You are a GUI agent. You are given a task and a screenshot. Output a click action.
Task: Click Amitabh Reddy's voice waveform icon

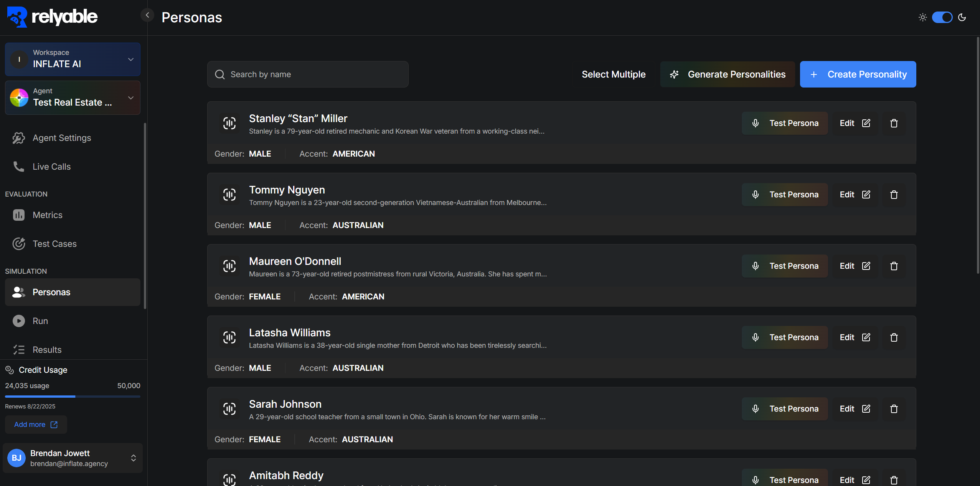point(229,479)
